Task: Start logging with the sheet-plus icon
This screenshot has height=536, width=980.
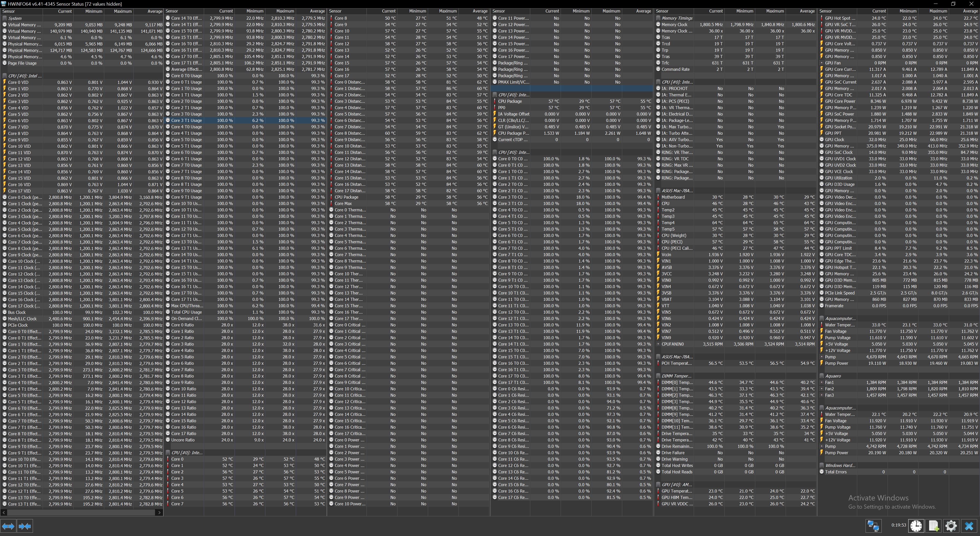Action: 934,526
